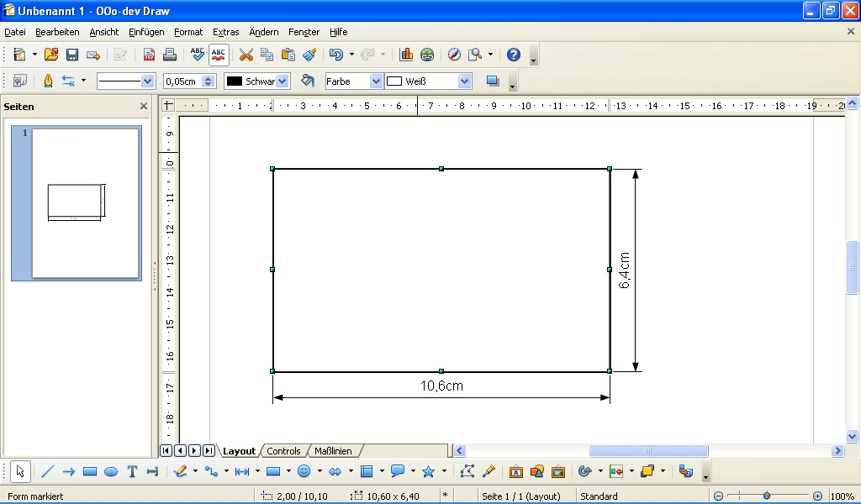Select the freeform Curve tool

[x=181, y=471]
